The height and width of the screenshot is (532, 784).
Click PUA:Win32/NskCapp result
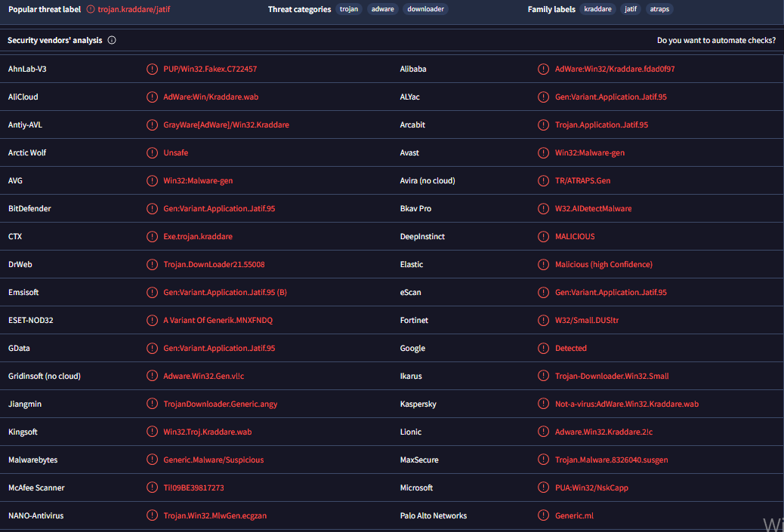[591, 487]
